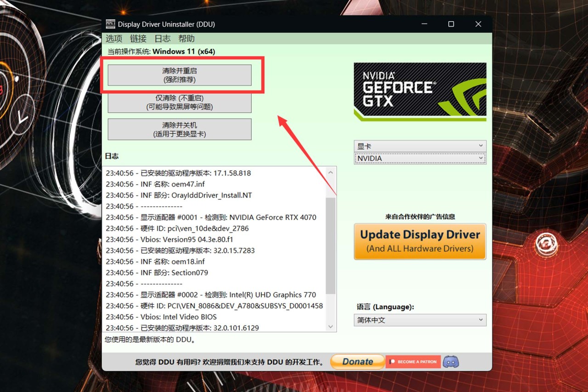
Task: Select log line 驱动程序版本 17.1.58.818
Action: click(x=178, y=173)
